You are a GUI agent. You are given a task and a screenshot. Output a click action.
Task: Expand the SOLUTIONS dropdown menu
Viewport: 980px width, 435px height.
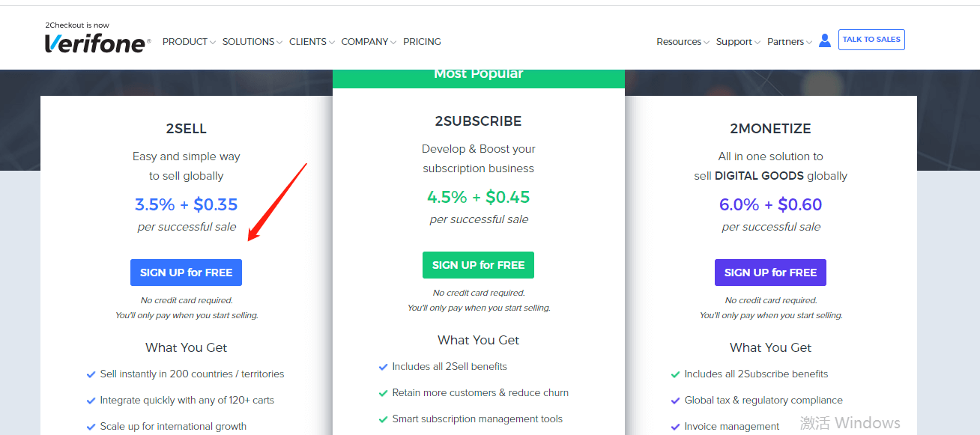[x=252, y=42]
